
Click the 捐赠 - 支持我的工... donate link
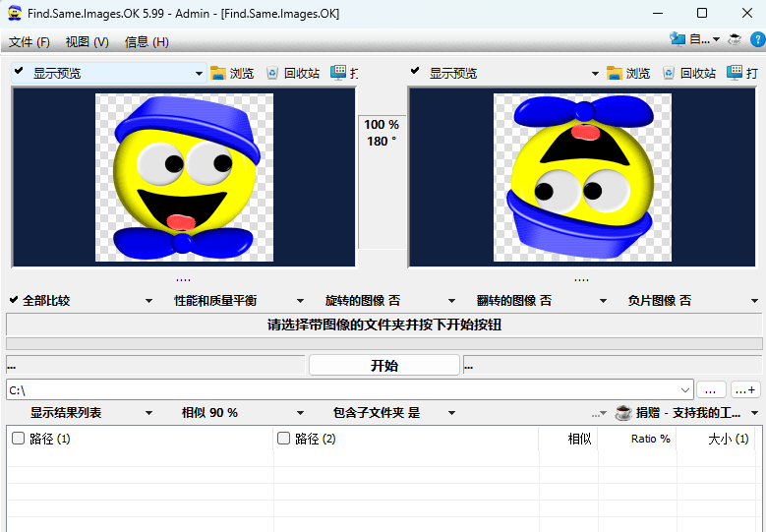click(688, 413)
